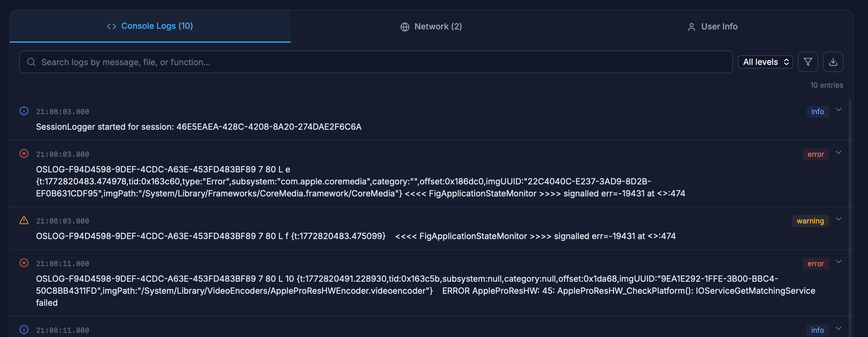Open the User Info tab
The image size is (868, 337).
[712, 27]
